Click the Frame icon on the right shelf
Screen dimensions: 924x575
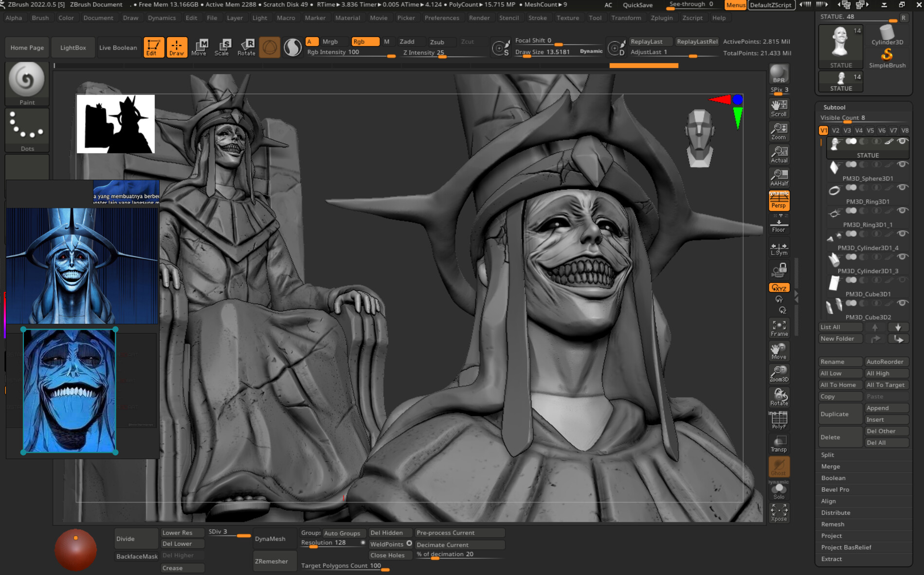coord(779,326)
